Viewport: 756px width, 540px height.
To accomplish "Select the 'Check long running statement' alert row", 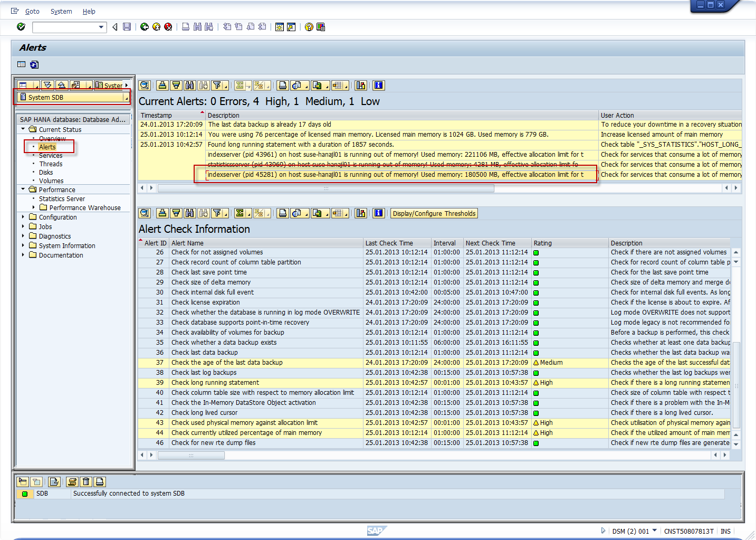I will (x=434, y=382).
